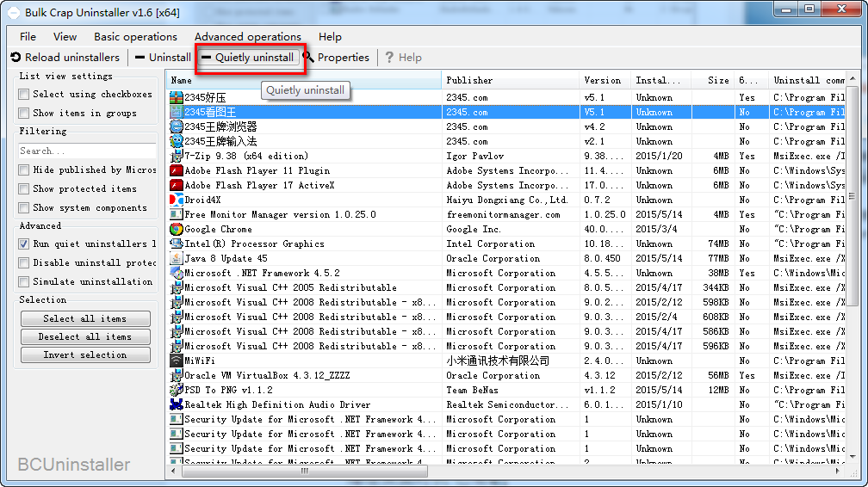Click Deselect all items button
Image resolution: width=868 pixels, height=487 pixels.
coord(85,337)
